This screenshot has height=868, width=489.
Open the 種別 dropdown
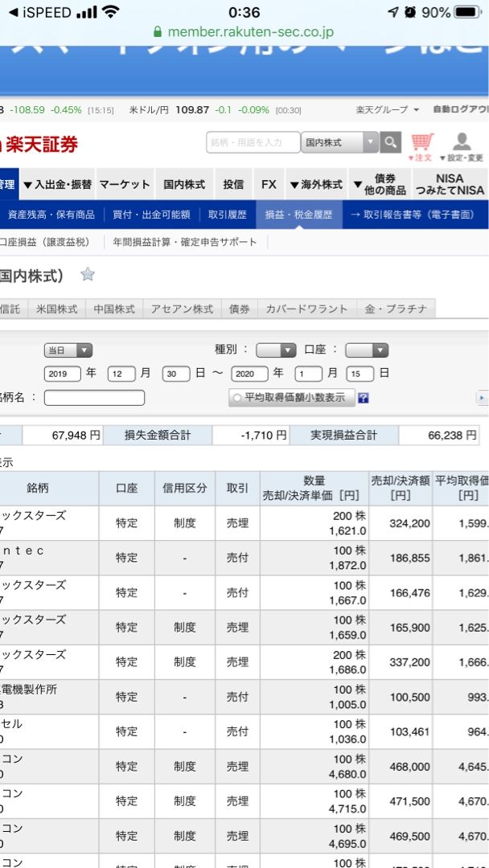[276, 350]
